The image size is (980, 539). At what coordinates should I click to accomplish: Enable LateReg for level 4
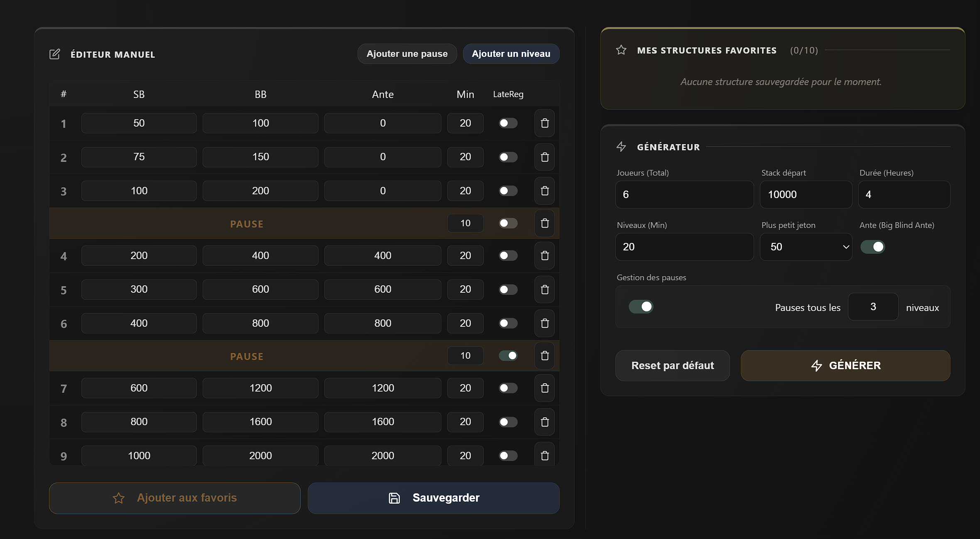click(508, 255)
